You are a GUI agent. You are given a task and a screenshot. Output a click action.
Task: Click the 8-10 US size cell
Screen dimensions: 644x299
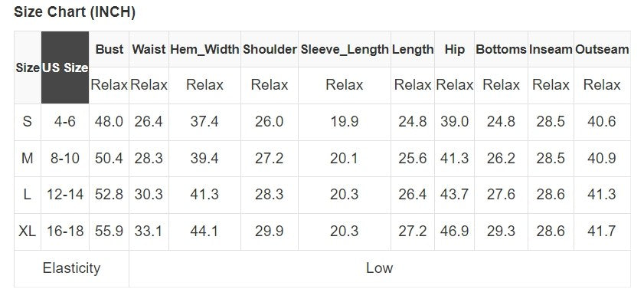tap(65, 159)
